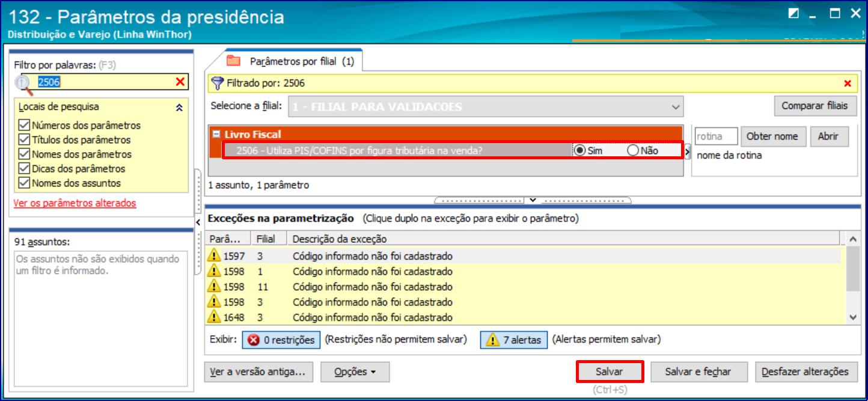Image resolution: width=868 pixels, height=401 pixels.
Task: Open the Opções dropdown button
Action: (355, 372)
